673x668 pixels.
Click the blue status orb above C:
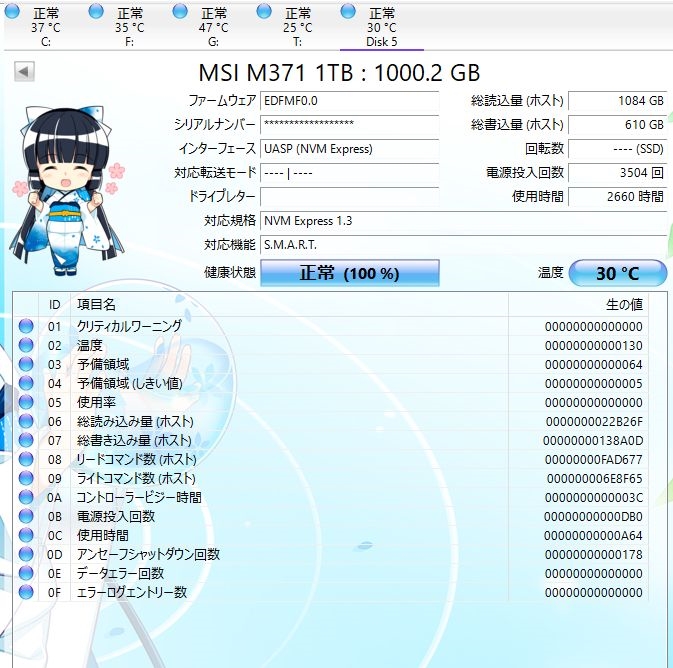(x=12, y=11)
